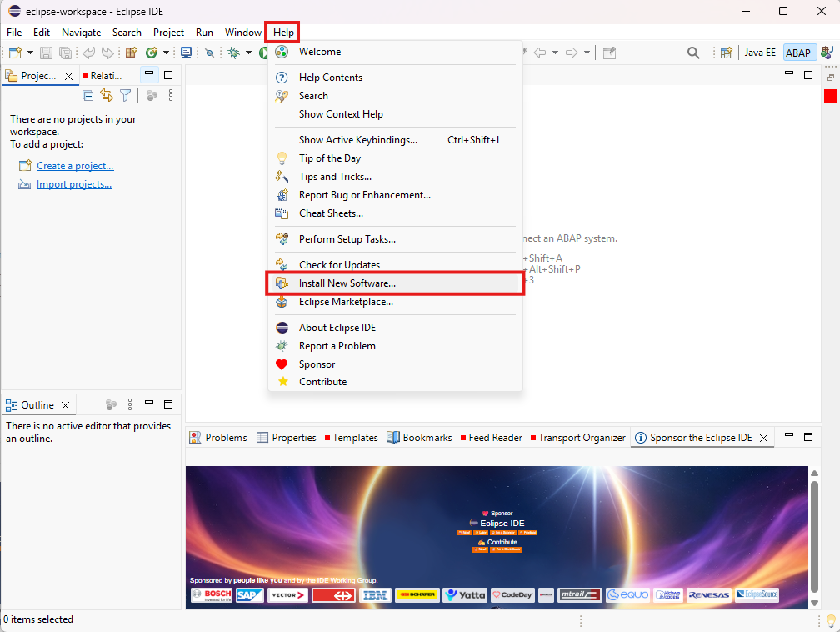Click the Import projects link
The height and width of the screenshot is (632, 840).
(x=74, y=184)
